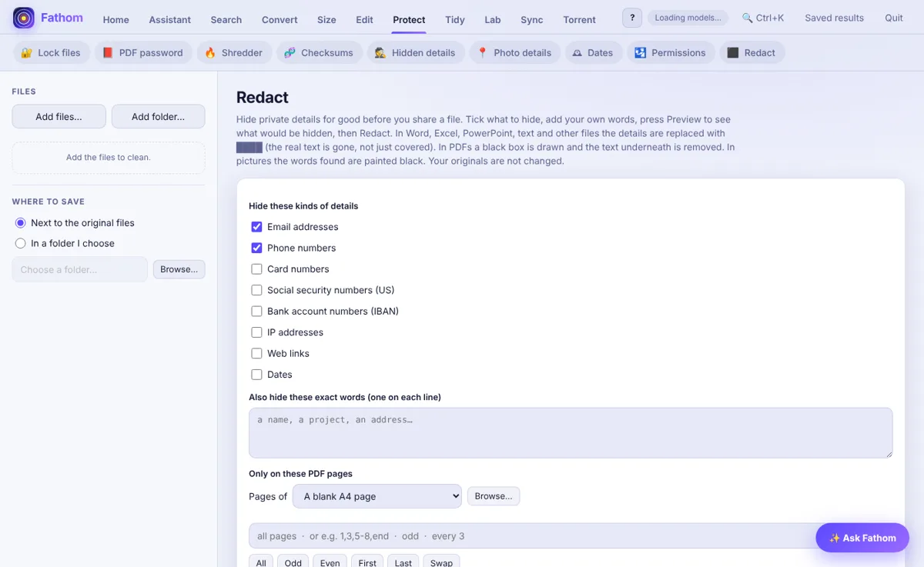Enable Bank account numbers (IBAN)
Viewport: 924px width, 567px height.
click(257, 312)
